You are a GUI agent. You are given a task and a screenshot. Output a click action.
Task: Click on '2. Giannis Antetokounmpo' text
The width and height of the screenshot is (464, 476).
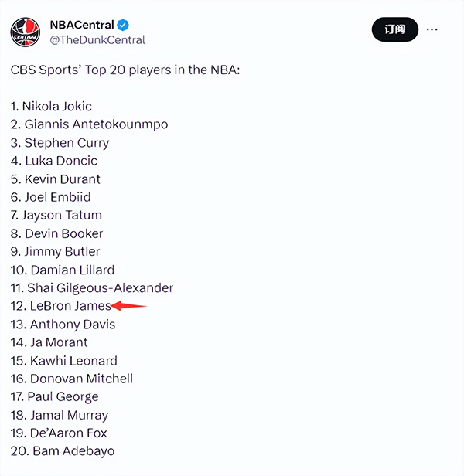(x=90, y=124)
